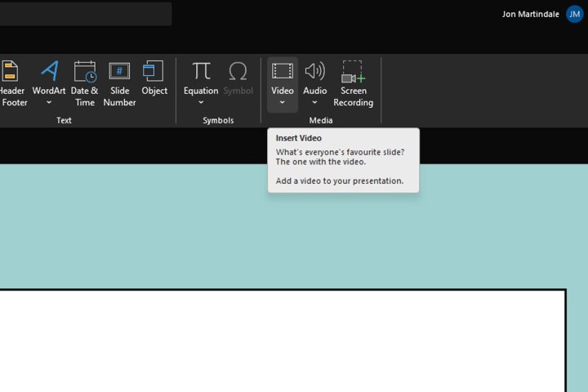Click in the title bar search box
Screen dimensions: 588x392
(86, 14)
